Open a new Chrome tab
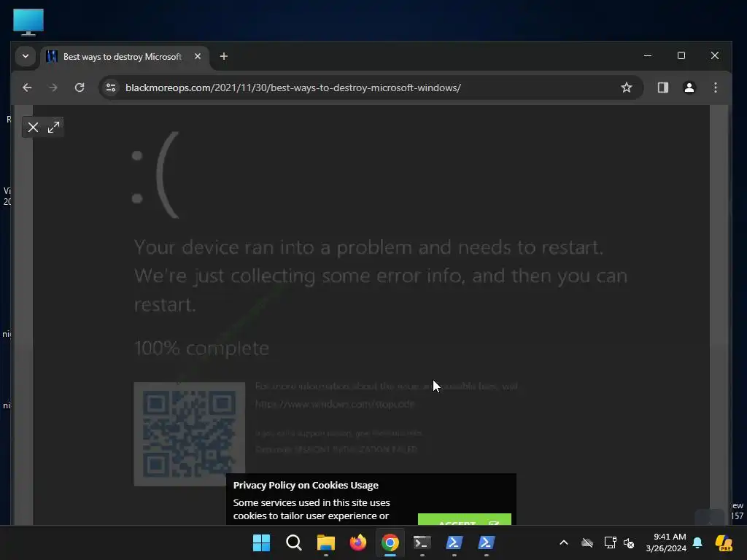747x560 pixels. (223, 56)
